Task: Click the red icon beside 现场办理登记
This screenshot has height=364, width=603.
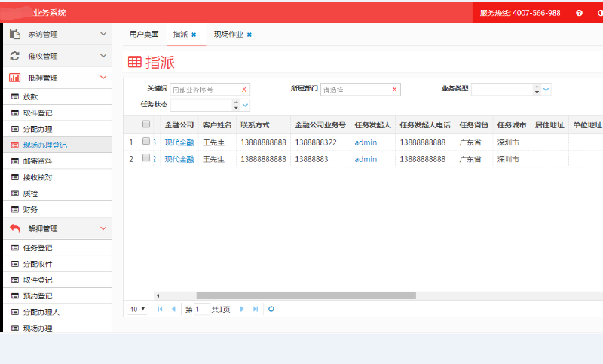Action: point(15,145)
